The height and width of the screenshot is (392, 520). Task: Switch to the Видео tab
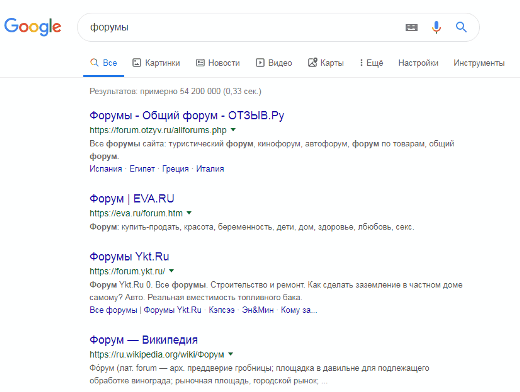pyautogui.click(x=274, y=63)
